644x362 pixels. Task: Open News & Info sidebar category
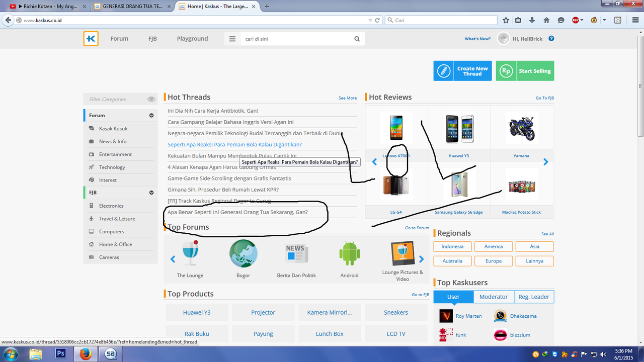click(113, 141)
